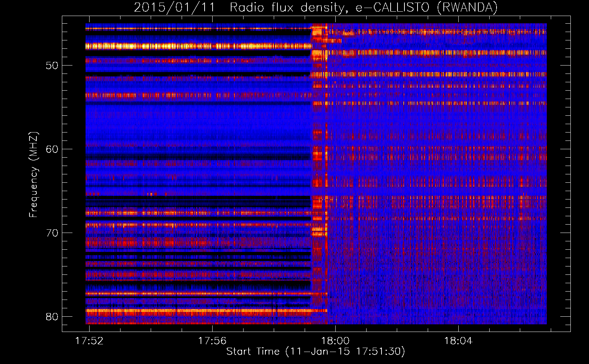Click the 70 MHz y-axis tick label
This screenshot has height=364, width=589.
point(52,233)
